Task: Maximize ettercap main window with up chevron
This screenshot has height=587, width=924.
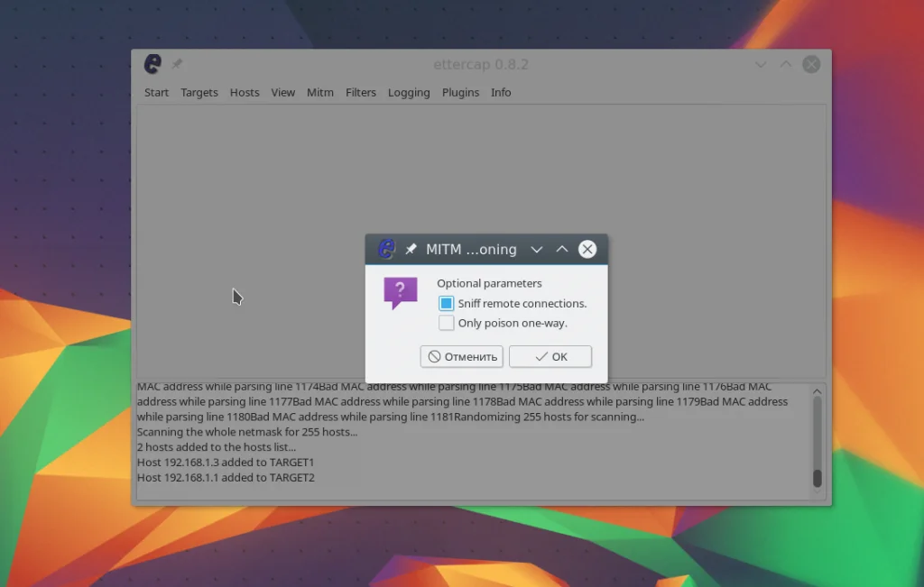Action: click(786, 64)
